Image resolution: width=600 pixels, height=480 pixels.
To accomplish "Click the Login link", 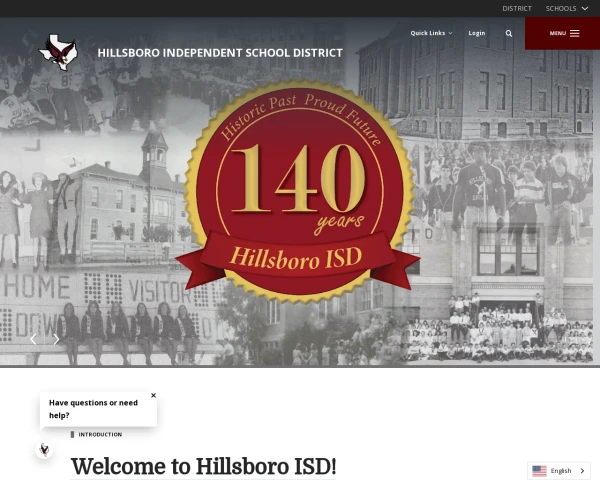I will (x=477, y=33).
